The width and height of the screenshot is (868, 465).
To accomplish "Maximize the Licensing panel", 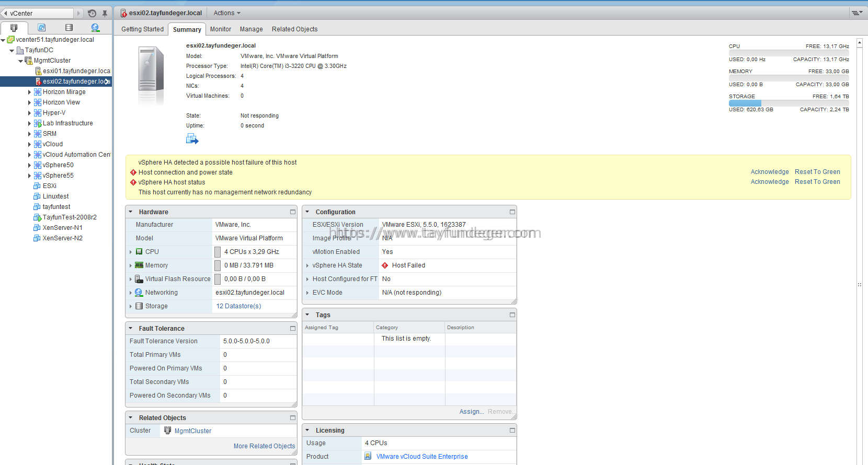I will (x=512, y=430).
